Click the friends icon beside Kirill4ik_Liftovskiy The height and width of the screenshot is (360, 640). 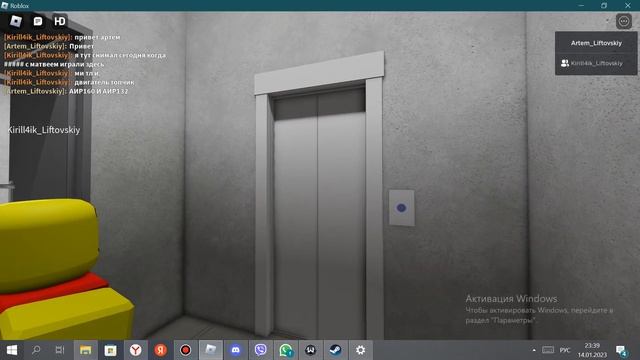point(565,63)
